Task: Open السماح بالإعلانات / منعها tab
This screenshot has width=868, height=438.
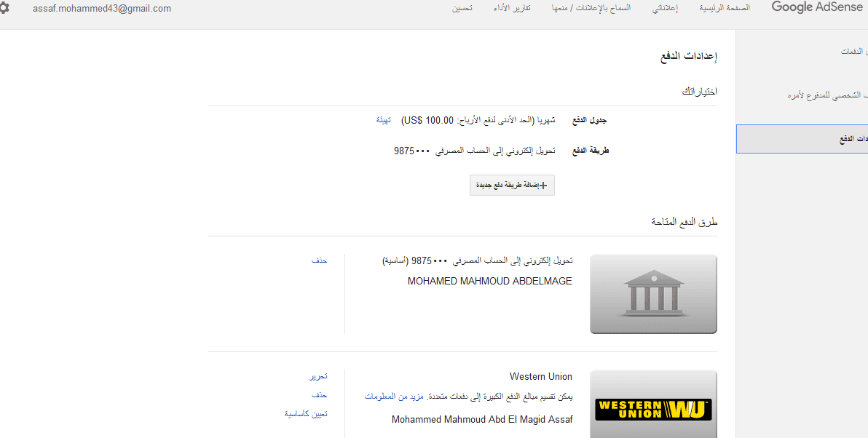Action: click(x=591, y=8)
